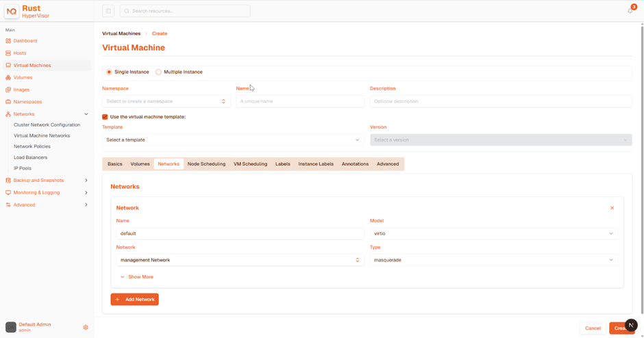Click the Dashboard icon in sidebar

8,40
